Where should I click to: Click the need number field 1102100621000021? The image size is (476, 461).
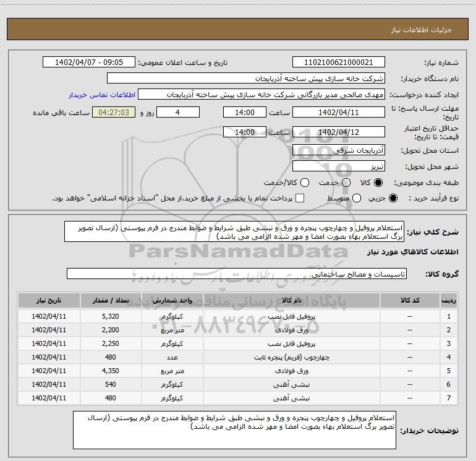tap(339, 62)
